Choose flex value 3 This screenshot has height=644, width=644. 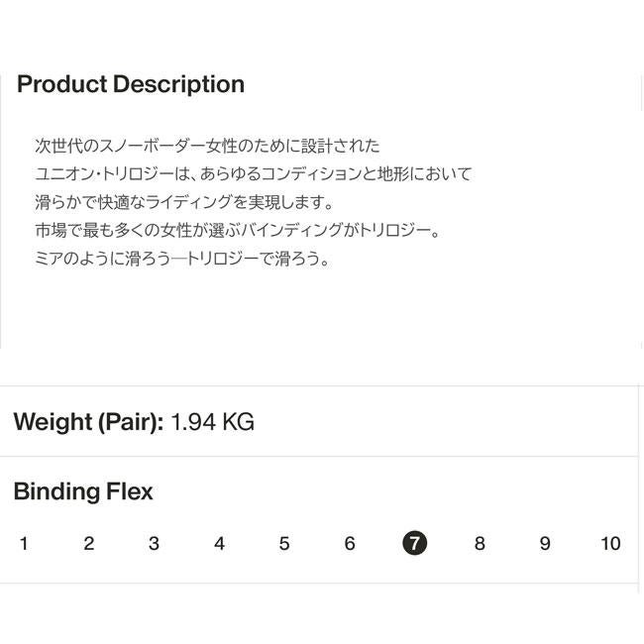(x=154, y=543)
